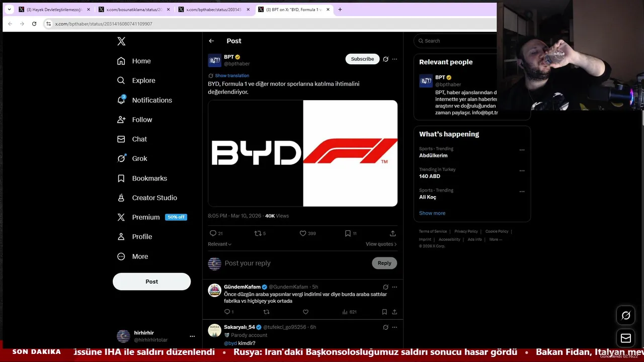Click Grok icon on GündemKafam comment

pyautogui.click(x=385, y=287)
